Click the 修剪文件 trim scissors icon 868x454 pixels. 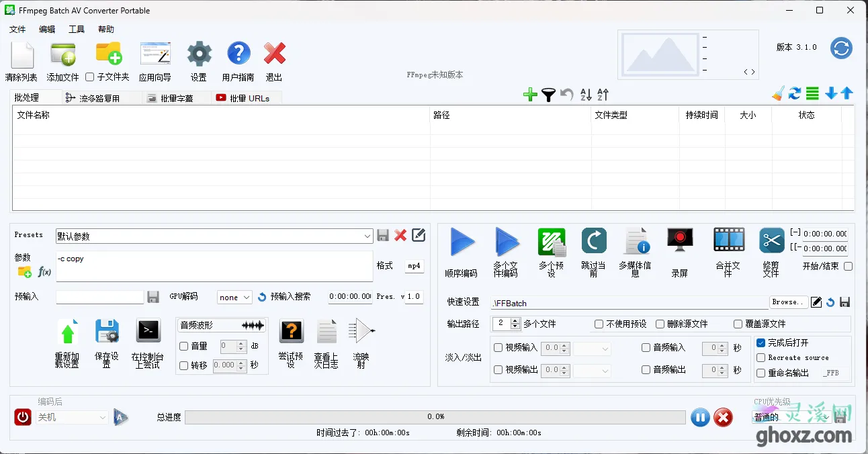click(x=772, y=240)
